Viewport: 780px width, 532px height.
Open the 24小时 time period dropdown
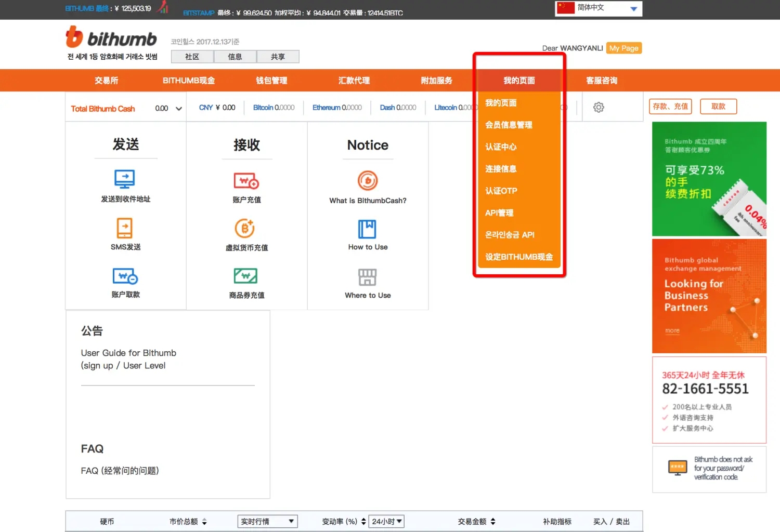386,521
